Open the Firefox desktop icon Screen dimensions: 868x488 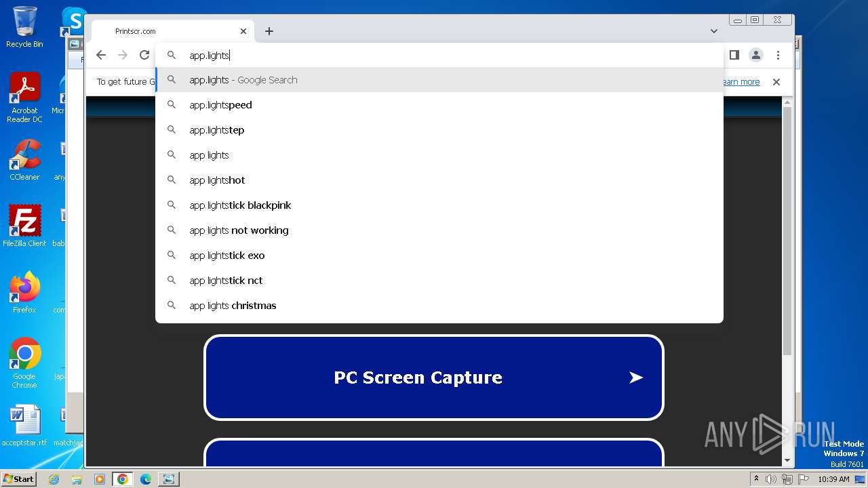[x=24, y=292]
